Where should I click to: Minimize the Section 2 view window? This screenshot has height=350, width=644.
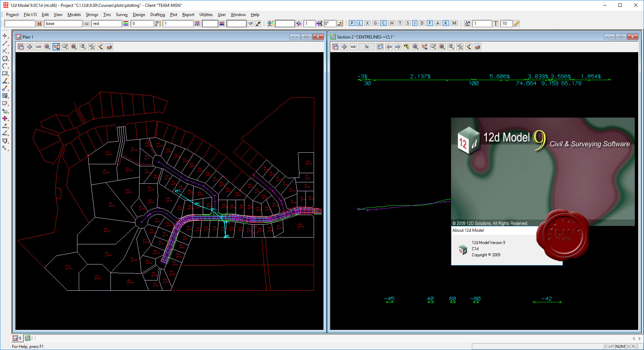(x=609, y=37)
